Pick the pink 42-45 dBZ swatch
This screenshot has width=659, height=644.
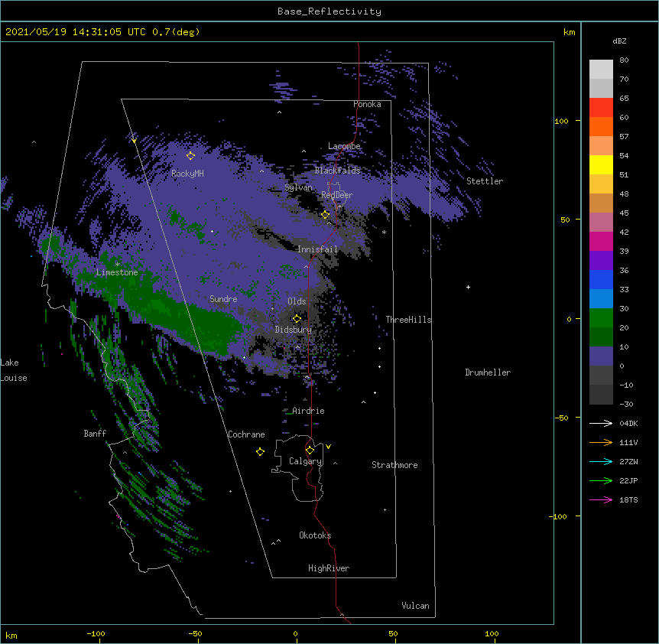[601, 223]
